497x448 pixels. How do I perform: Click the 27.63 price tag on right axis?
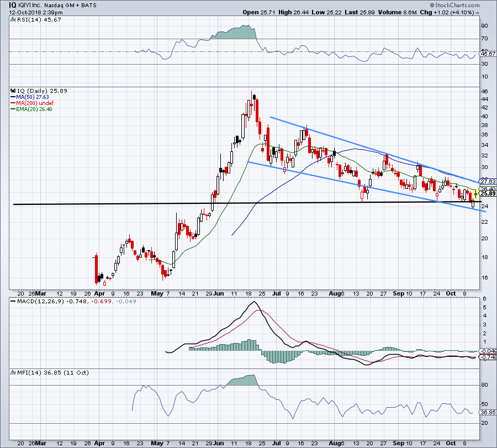coord(488,181)
